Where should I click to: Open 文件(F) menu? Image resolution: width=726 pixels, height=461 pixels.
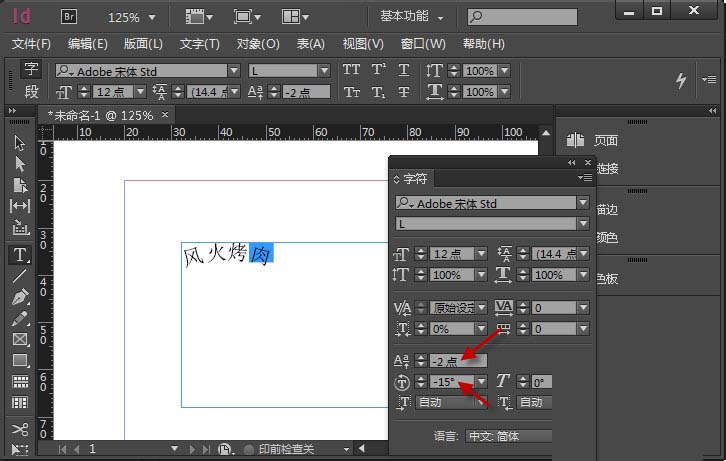pos(31,44)
